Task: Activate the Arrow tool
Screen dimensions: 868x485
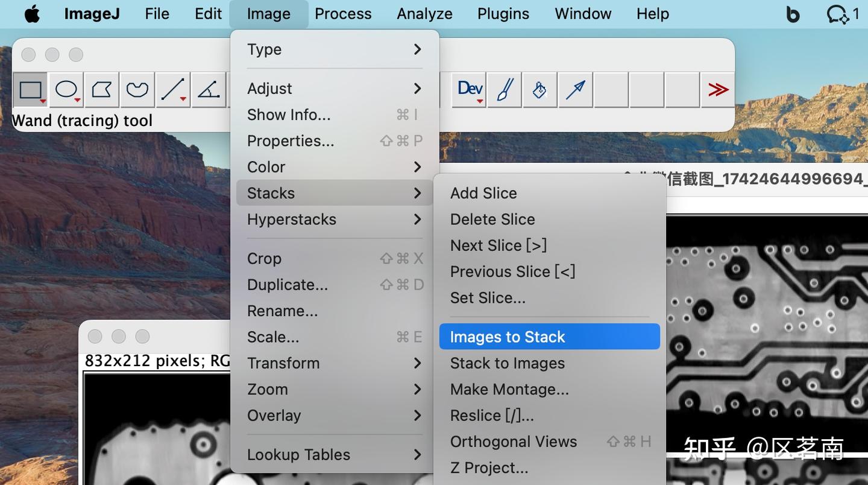Action: click(x=575, y=90)
